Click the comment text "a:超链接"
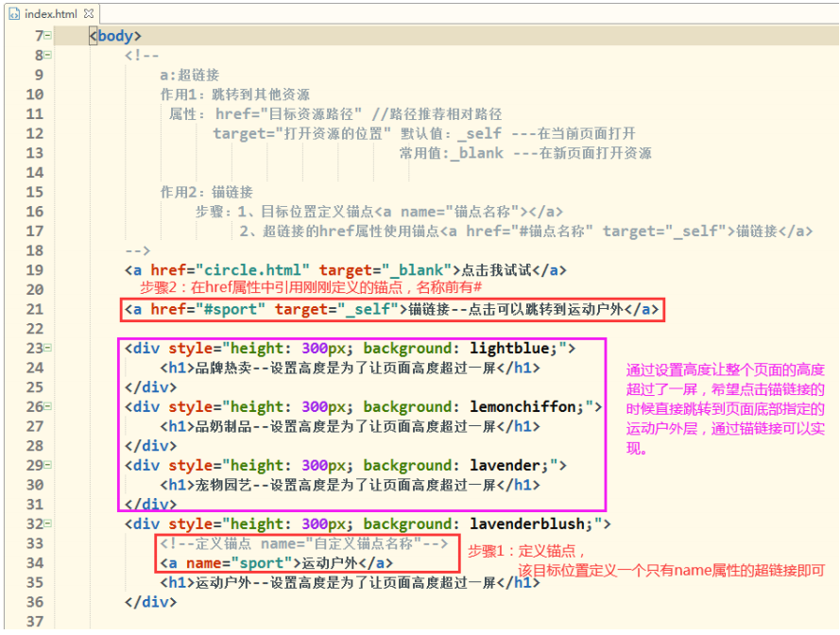Viewport: 840px width, 635px height. pyautogui.click(x=190, y=75)
